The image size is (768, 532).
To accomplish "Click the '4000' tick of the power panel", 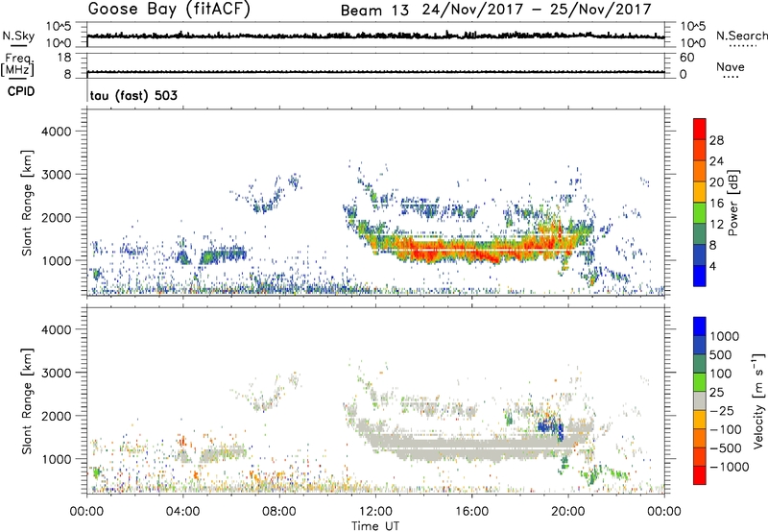I will pos(56,132).
